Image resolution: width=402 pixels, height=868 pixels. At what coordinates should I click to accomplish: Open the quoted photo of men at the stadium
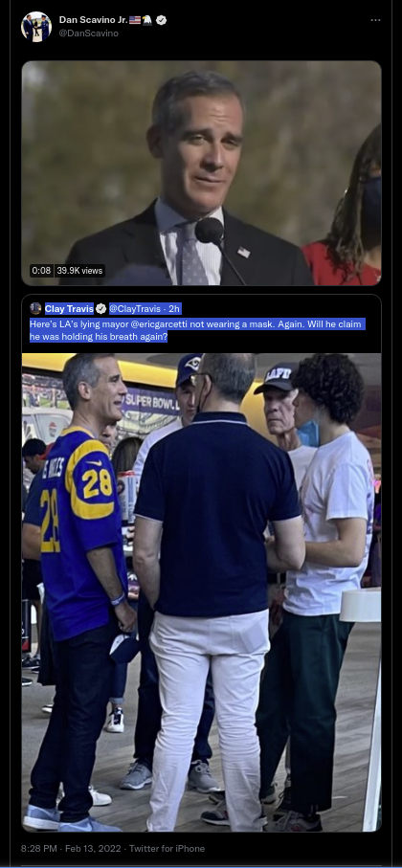click(202, 592)
